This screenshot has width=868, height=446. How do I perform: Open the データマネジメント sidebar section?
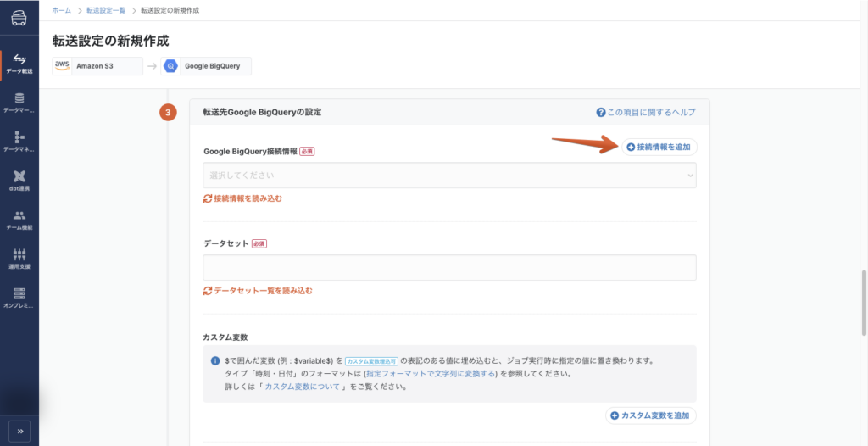click(x=19, y=142)
